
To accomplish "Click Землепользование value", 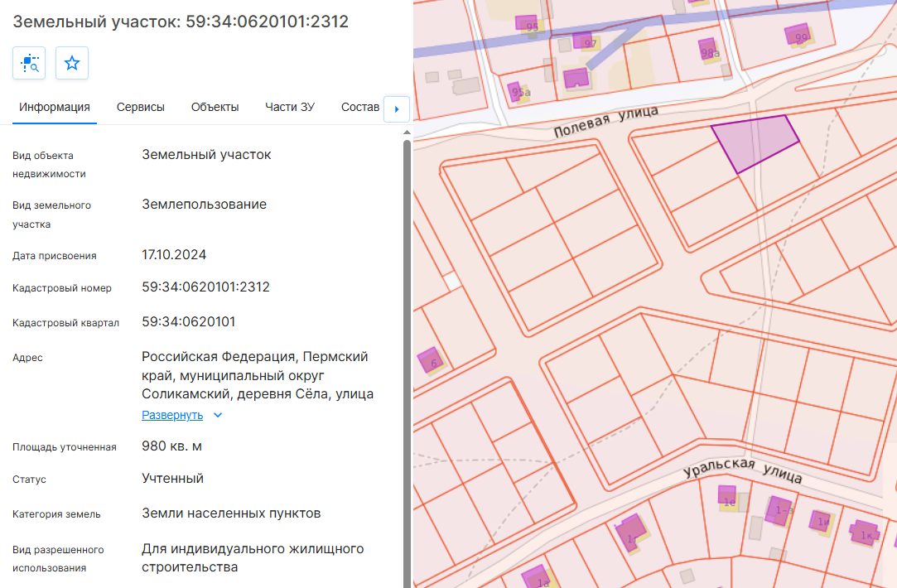I will [x=205, y=205].
